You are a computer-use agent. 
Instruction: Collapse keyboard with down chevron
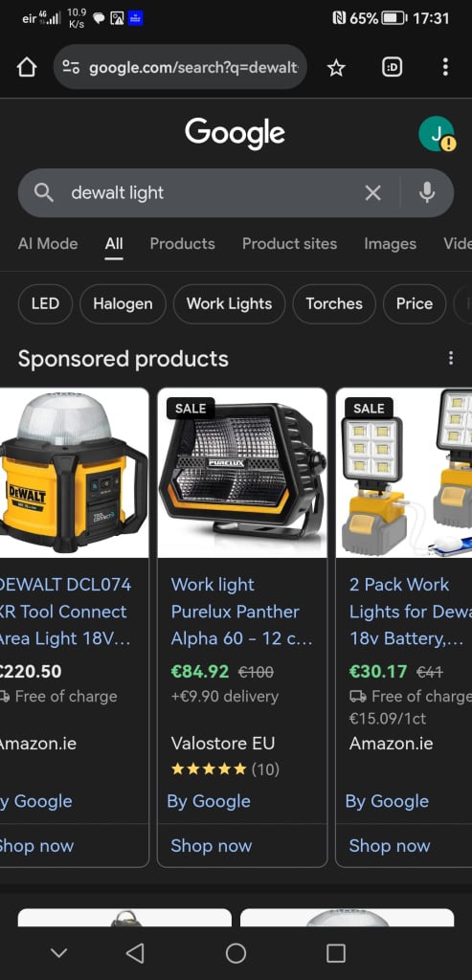pos(58,953)
